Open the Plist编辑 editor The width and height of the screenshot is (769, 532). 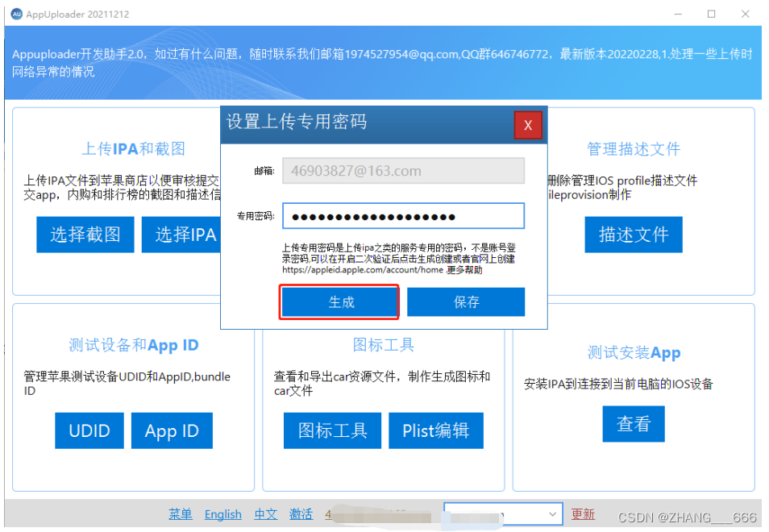pos(436,430)
